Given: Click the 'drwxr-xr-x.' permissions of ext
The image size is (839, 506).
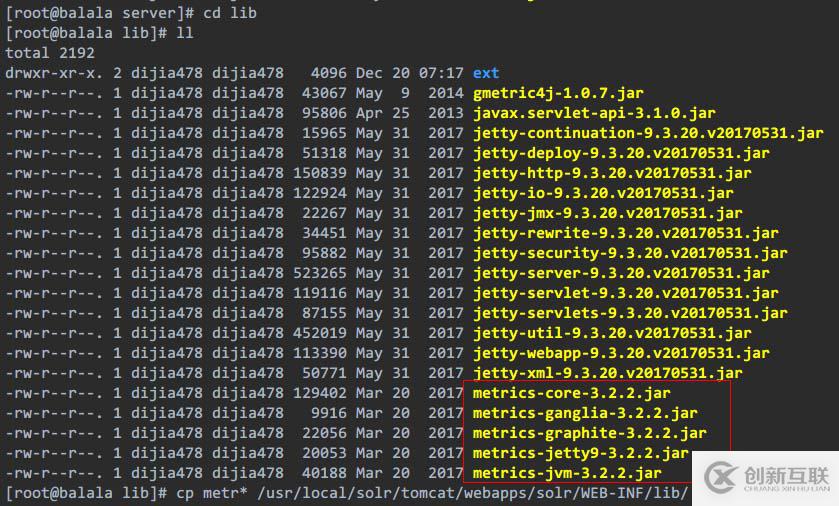Looking at the screenshot, I should click(x=54, y=73).
